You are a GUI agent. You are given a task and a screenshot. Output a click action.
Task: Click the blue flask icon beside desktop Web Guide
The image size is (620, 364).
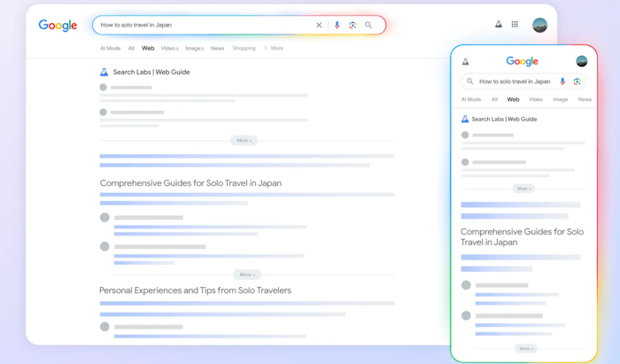click(x=104, y=72)
